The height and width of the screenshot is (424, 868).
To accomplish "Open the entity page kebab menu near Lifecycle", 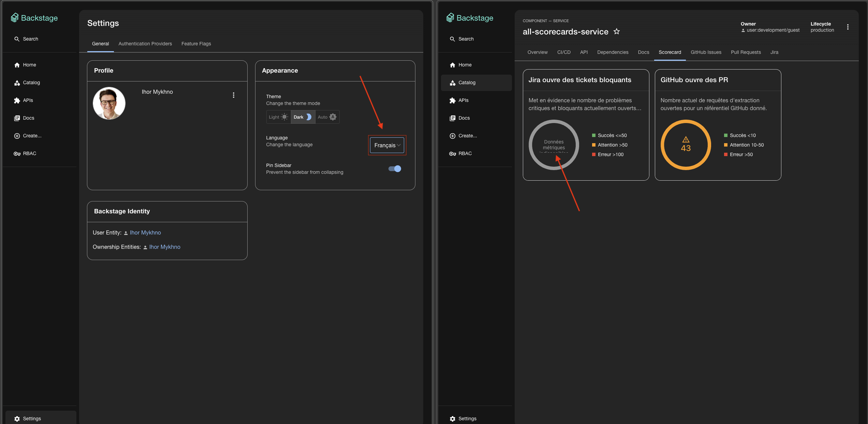I will [848, 27].
